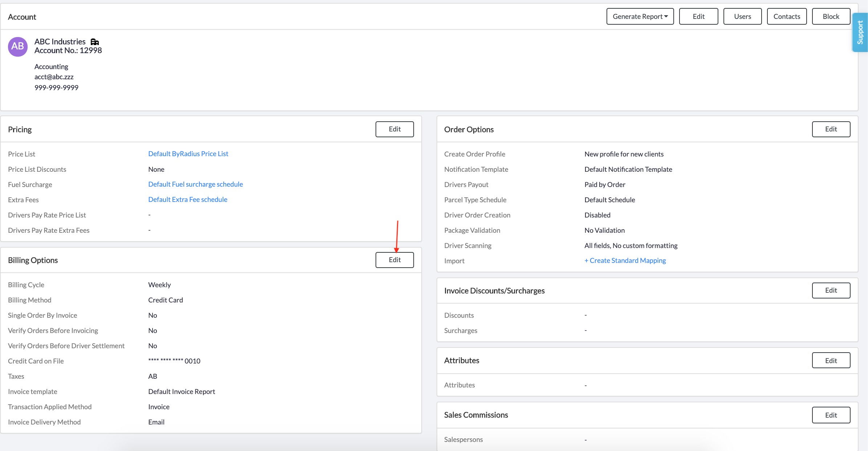Click Create Standard Mapping link
The image size is (868, 451).
tap(625, 261)
